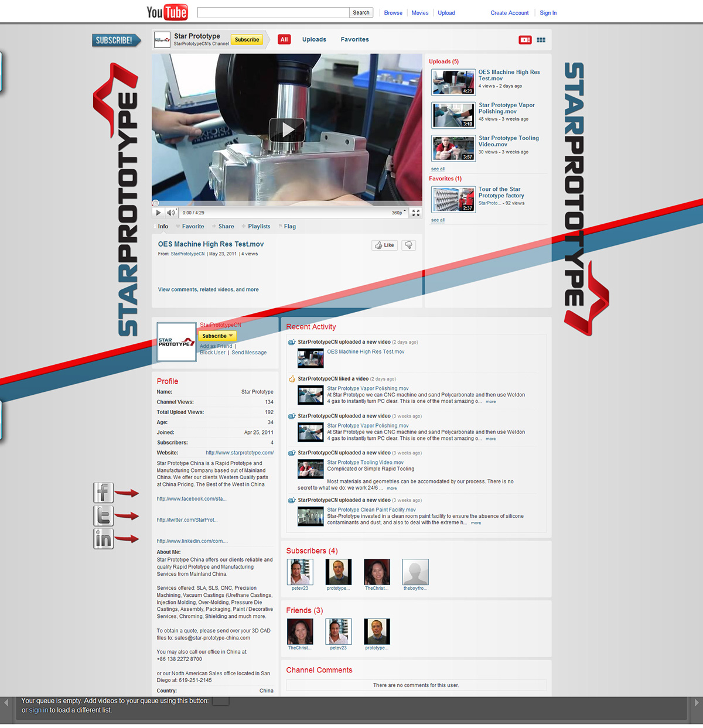Screen dimensions: 703x728
Task: Click in the YouTube search field
Action: click(273, 12)
